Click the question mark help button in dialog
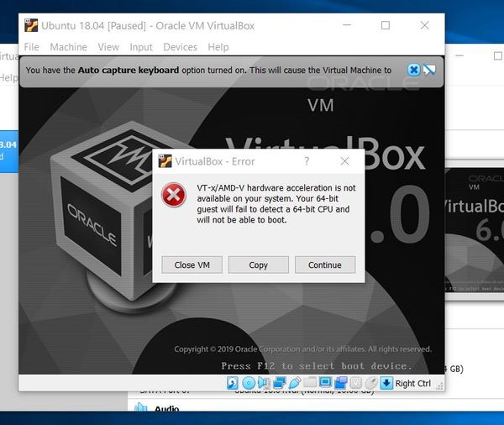The height and width of the screenshot is (425, 504). click(307, 161)
